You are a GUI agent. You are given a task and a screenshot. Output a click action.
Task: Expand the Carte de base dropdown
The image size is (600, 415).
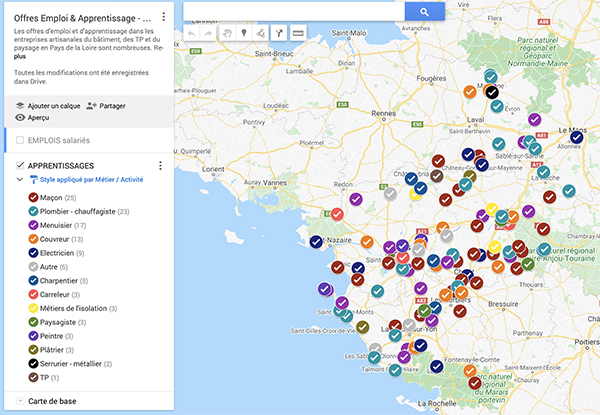point(20,401)
